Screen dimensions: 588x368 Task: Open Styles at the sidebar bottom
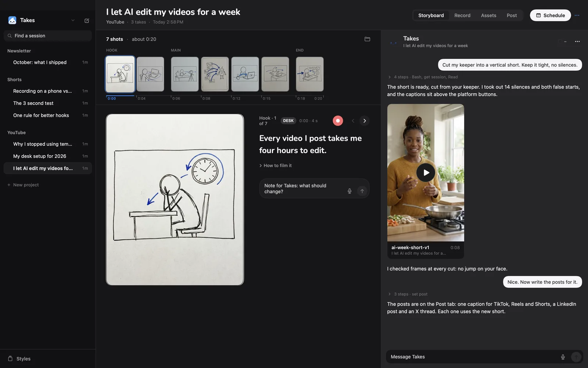tap(19, 359)
